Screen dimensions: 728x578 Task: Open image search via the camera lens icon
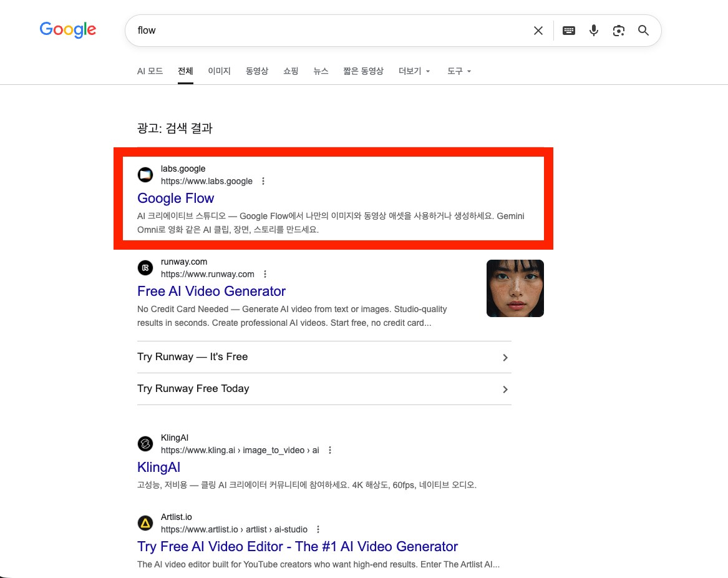point(618,31)
